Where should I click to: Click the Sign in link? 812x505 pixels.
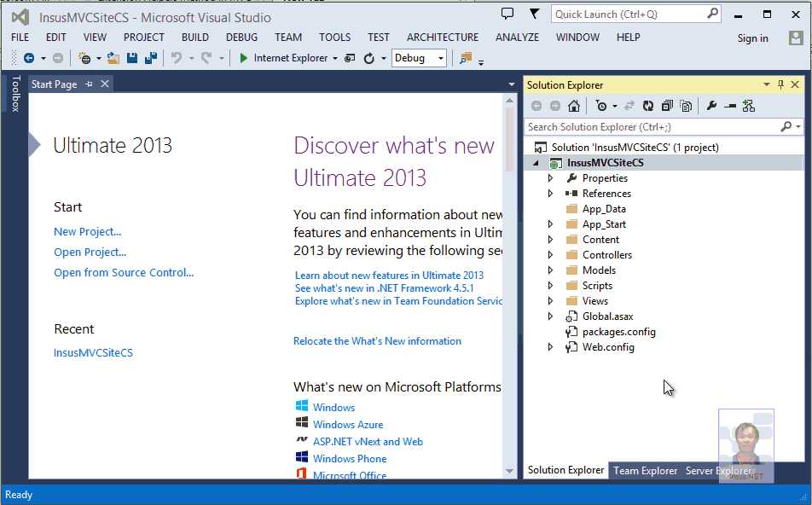[753, 38]
